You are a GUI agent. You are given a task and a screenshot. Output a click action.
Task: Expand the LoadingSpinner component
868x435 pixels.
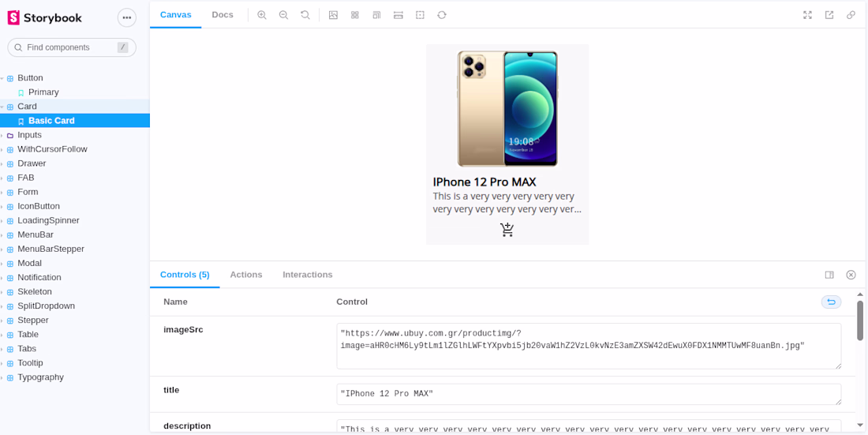75,220
